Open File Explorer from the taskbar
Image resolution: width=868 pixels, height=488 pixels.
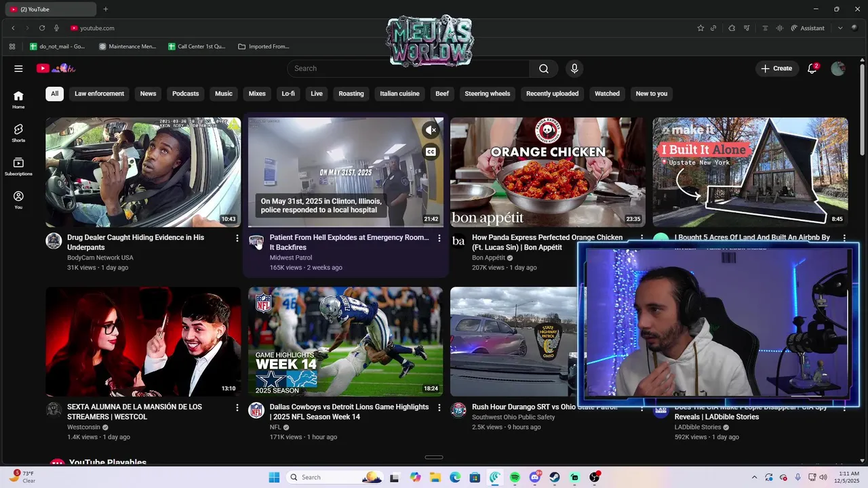coord(435,477)
